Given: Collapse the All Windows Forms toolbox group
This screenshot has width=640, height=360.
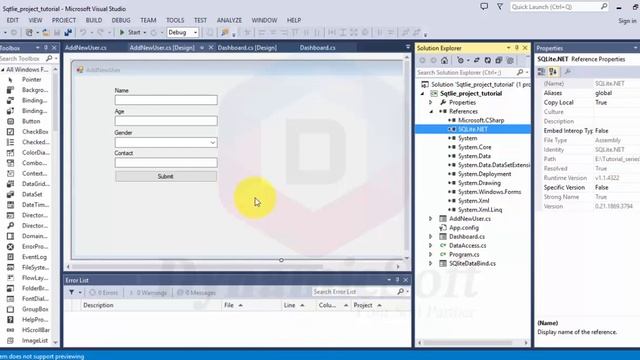Looking at the screenshot, I should point(2,70).
